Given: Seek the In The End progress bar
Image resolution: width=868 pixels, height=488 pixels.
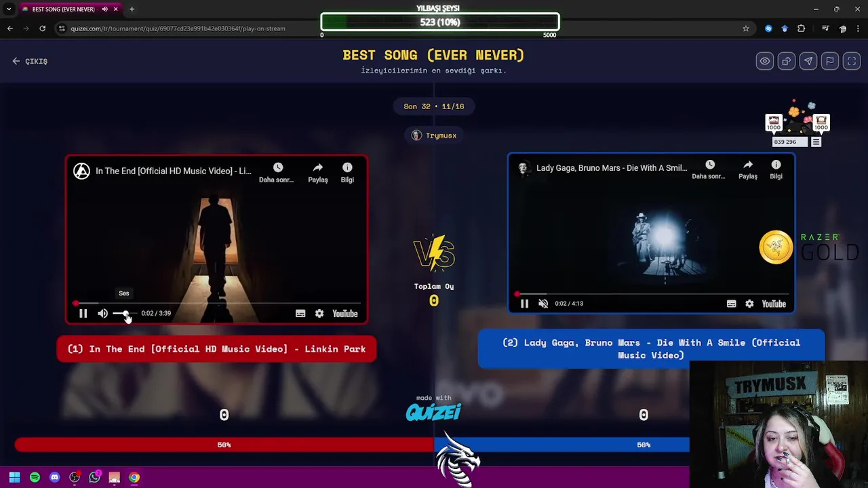Looking at the screenshot, I should point(216,303).
